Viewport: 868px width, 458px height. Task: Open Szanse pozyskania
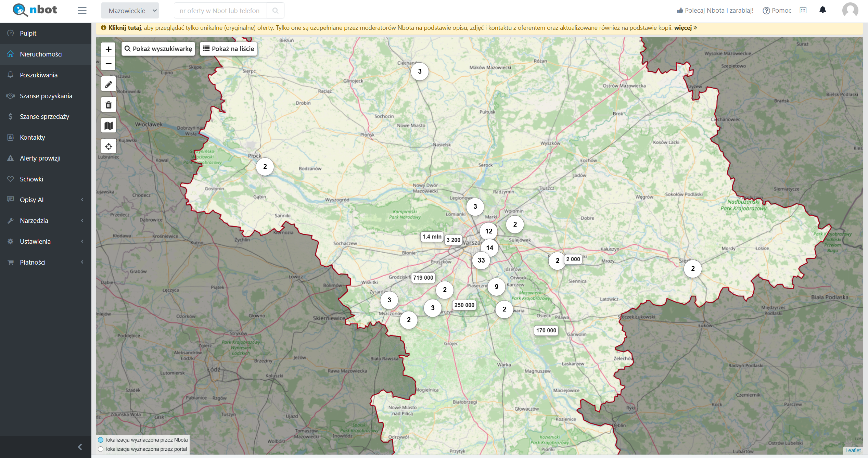pyautogui.click(x=46, y=96)
